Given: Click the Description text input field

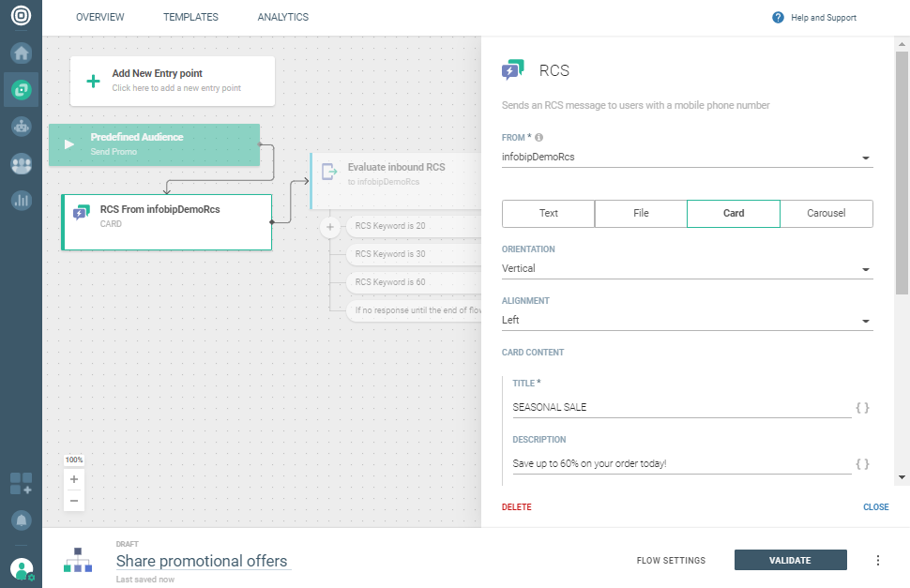Looking at the screenshot, I should [x=681, y=463].
